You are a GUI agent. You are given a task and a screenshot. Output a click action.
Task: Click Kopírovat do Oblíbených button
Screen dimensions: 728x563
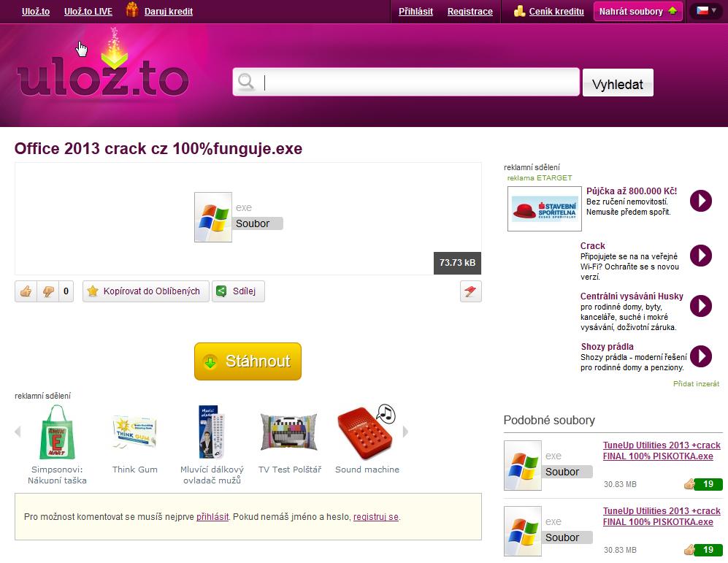146,291
